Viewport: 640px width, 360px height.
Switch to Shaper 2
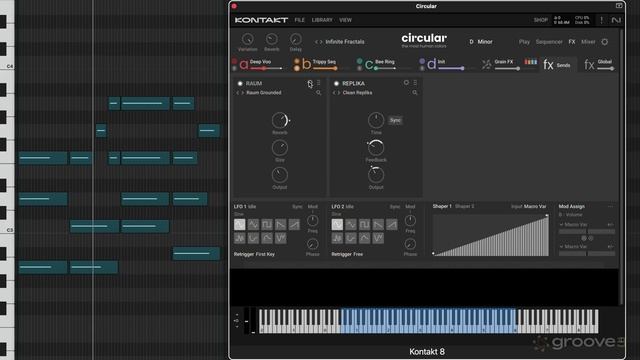[464, 207]
